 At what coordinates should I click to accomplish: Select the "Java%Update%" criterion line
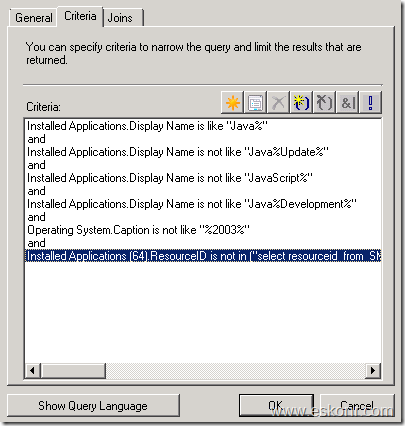pyautogui.click(x=178, y=152)
